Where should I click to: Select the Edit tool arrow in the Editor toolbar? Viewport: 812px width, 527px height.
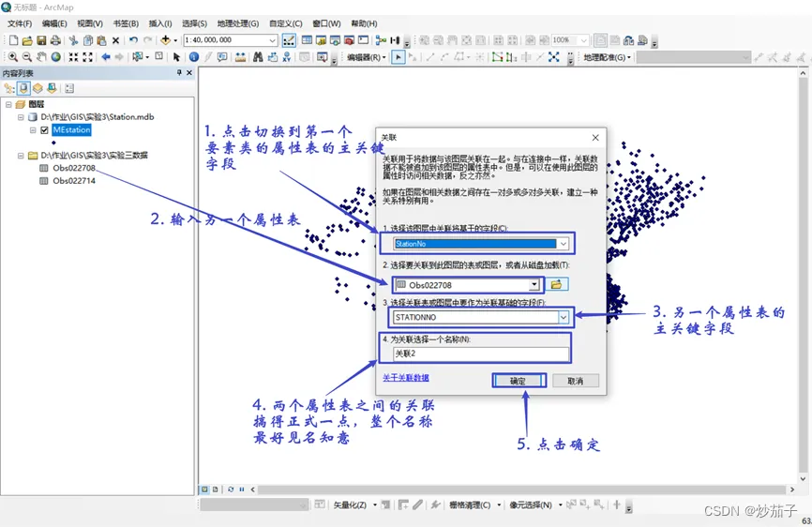coord(398,57)
